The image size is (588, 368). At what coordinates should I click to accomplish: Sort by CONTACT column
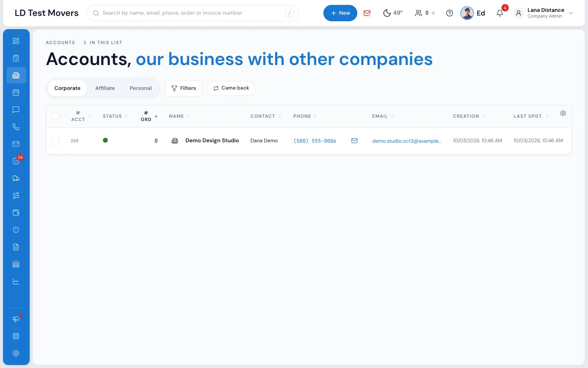tap(266, 116)
